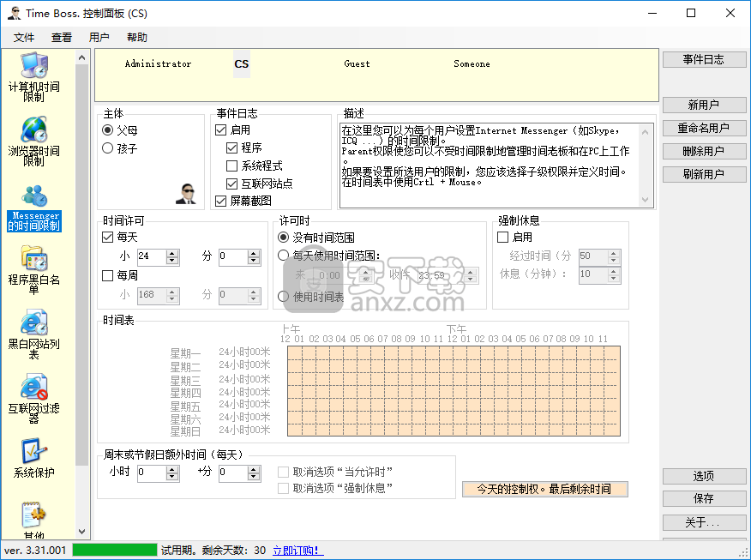Select 使用时间表 radio option
The image size is (751, 560).
click(x=284, y=297)
